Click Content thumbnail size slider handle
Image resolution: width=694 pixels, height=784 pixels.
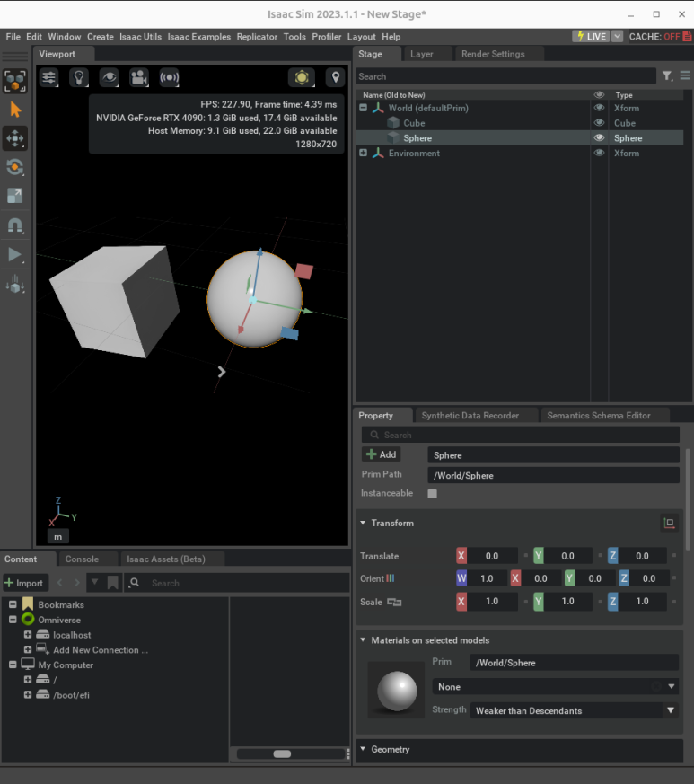point(282,754)
